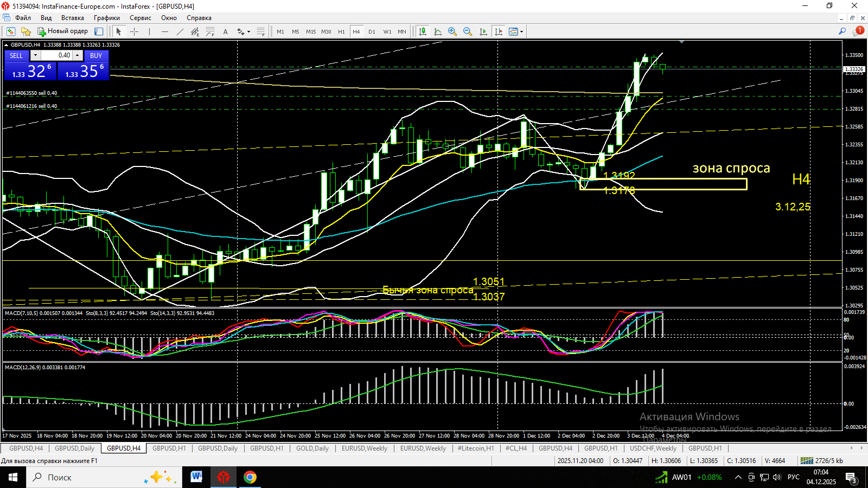Screen dimensions: 868x488
Task: Open a new chart window icon
Action: tap(10, 31)
